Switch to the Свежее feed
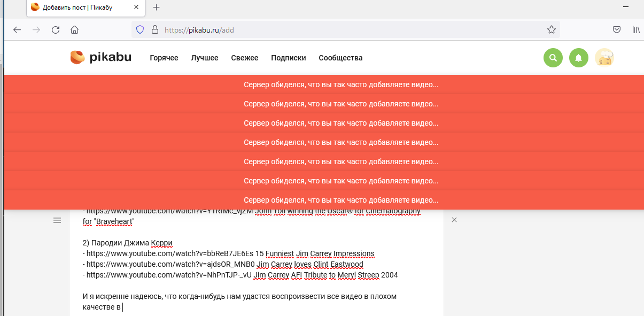The image size is (644, 316). pos(244,58)
